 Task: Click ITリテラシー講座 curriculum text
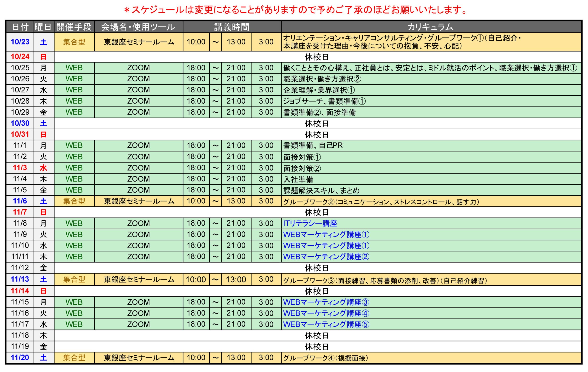[310, 223]
